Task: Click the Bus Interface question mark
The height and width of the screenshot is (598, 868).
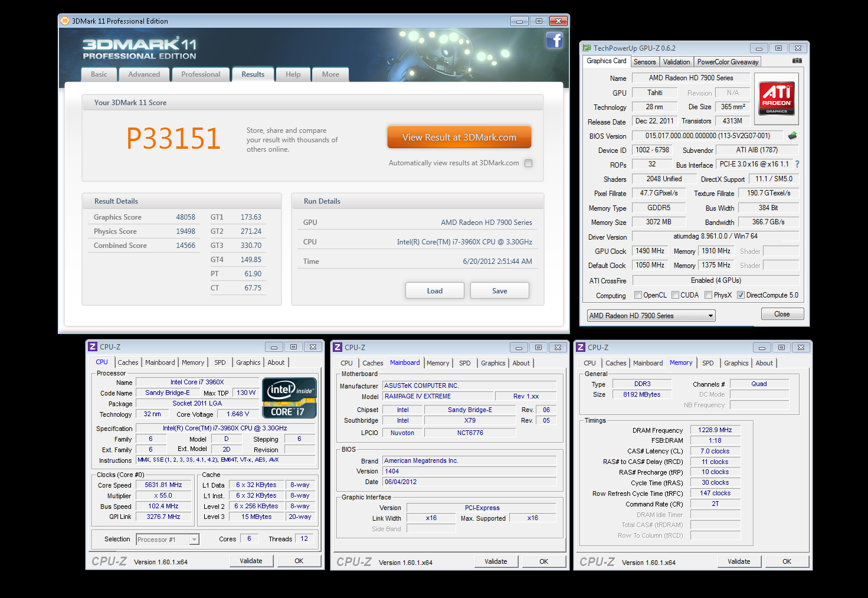Action: (797, 165)
